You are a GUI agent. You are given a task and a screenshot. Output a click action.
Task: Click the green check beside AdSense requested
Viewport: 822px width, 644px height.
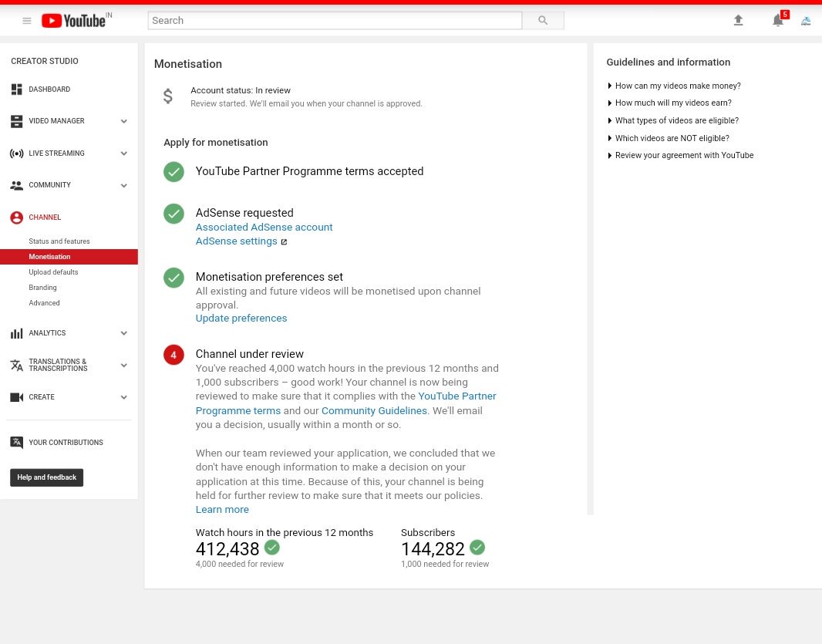(x=173, y=214)
